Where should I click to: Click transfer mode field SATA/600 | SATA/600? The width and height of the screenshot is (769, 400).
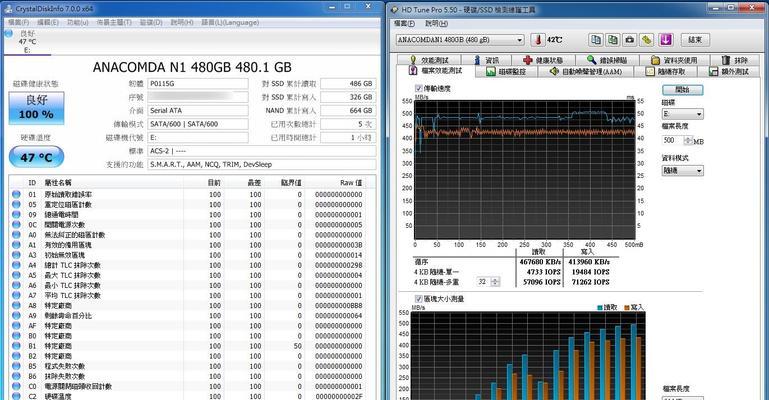tap(198, 124)
